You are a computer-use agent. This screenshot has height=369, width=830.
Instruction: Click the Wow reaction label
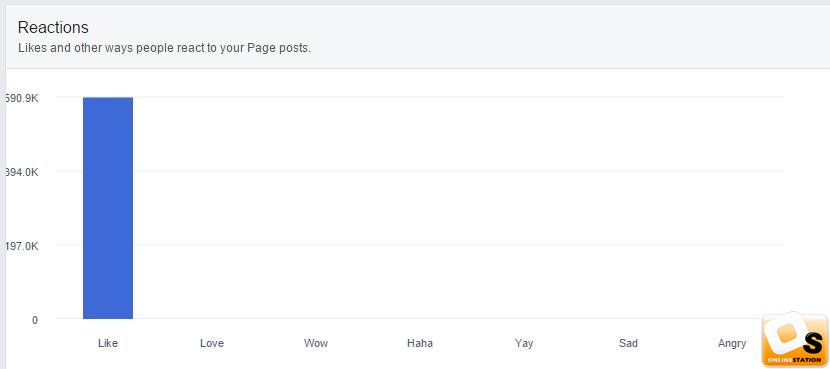316,343
